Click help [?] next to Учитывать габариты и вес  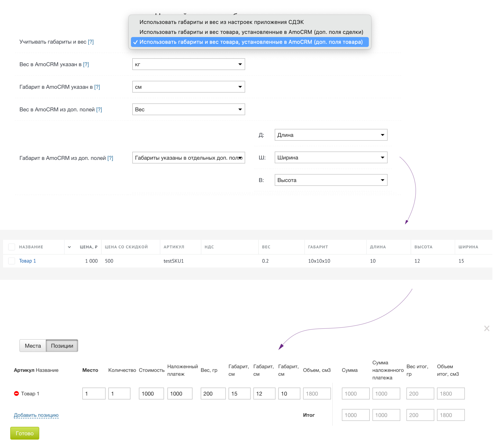(x=91, y=42)
